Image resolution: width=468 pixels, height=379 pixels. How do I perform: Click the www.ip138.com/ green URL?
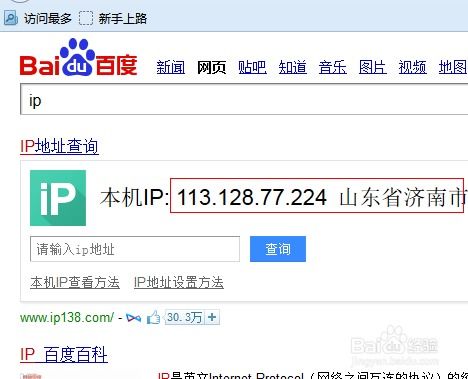[x=67, y=318]
